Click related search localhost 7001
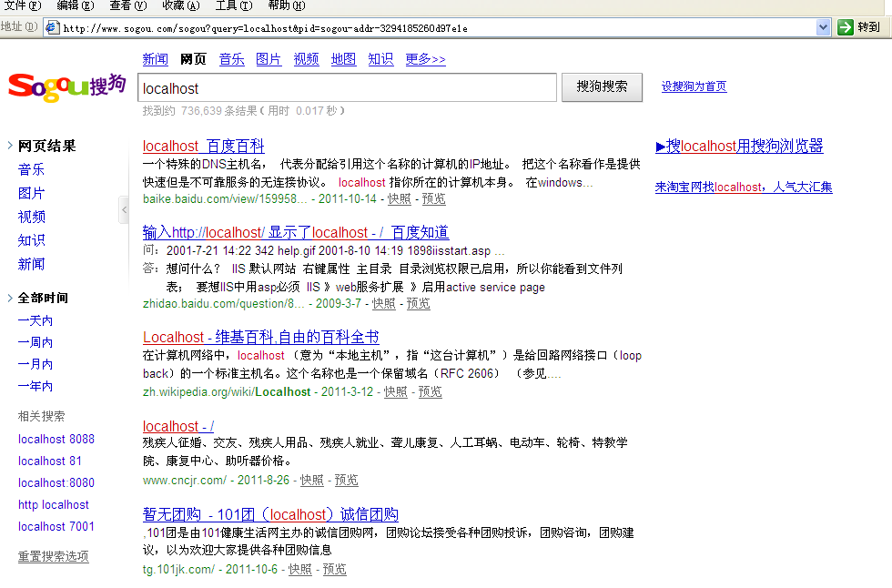 click(x=56, y=527)
